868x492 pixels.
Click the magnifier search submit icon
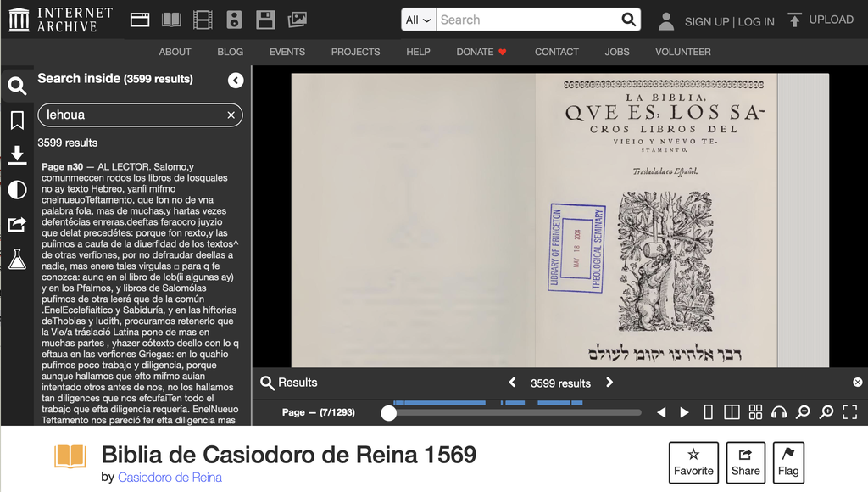click(x=628, y=20)
